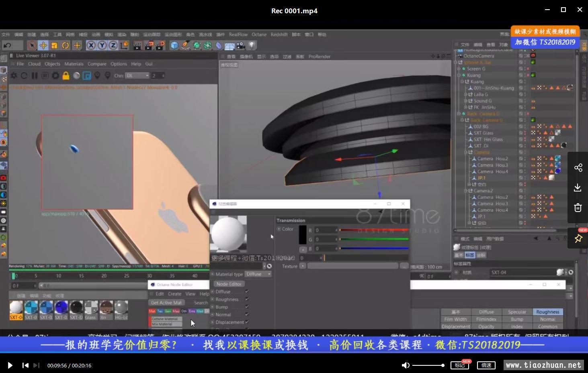Expand the Screen G object

[459, 69]
